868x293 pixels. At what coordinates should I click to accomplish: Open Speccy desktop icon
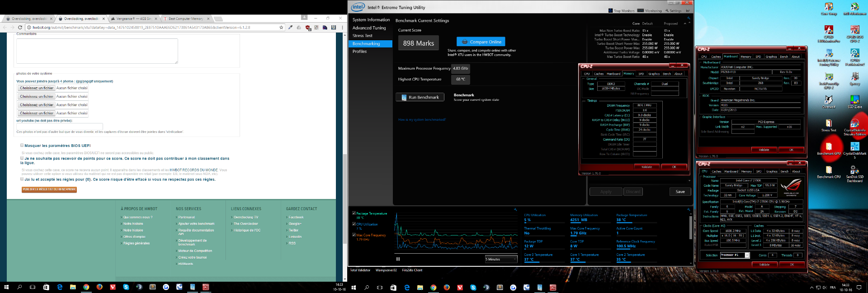point(854,79)
